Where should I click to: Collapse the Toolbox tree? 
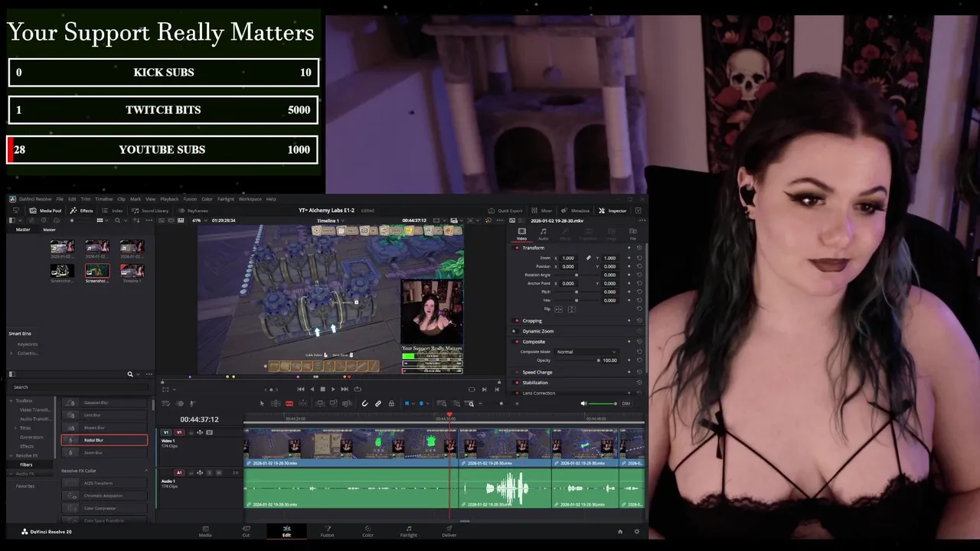(x=11, y=400)
